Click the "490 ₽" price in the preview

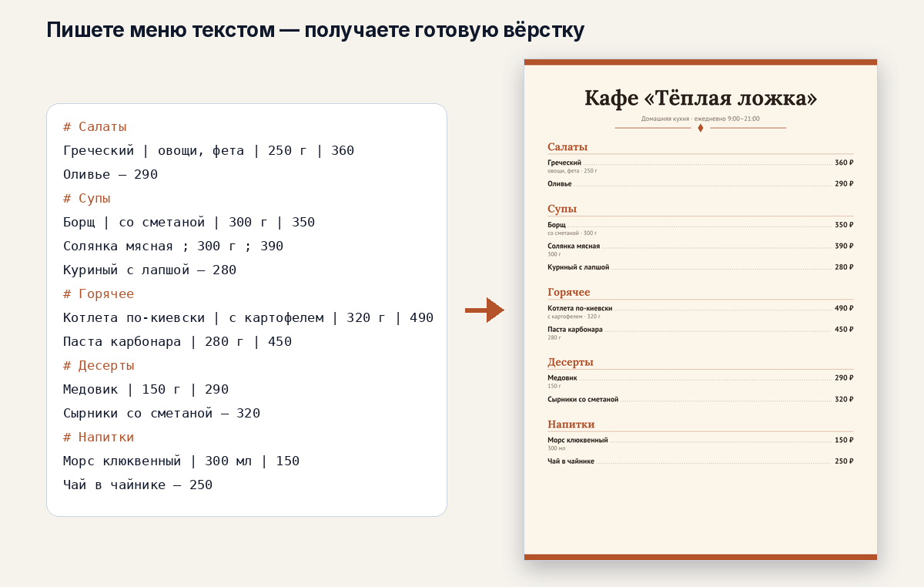coord(844,308)
